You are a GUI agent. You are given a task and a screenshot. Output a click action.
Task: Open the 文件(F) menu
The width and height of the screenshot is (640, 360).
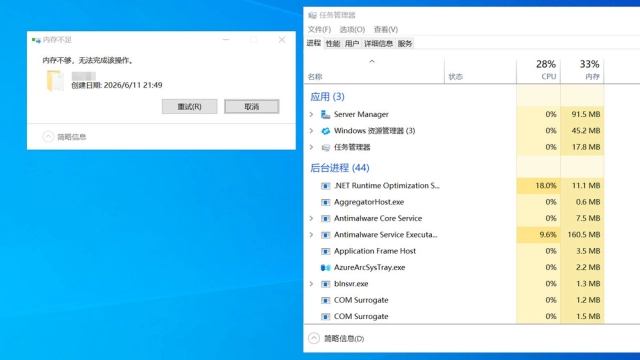pyautogui.click(x=319, y=29)
